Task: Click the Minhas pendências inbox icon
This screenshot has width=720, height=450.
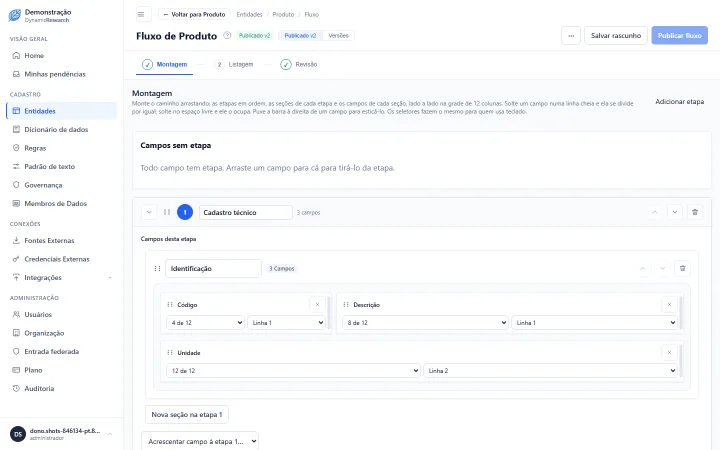Action: coord(16,74)
